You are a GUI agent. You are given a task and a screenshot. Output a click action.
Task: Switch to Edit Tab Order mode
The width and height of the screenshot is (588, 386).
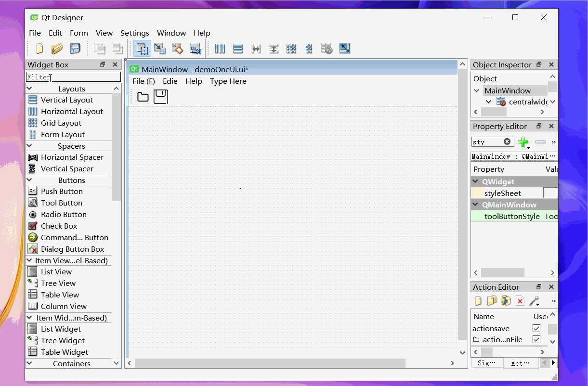(x=195, y=48)
